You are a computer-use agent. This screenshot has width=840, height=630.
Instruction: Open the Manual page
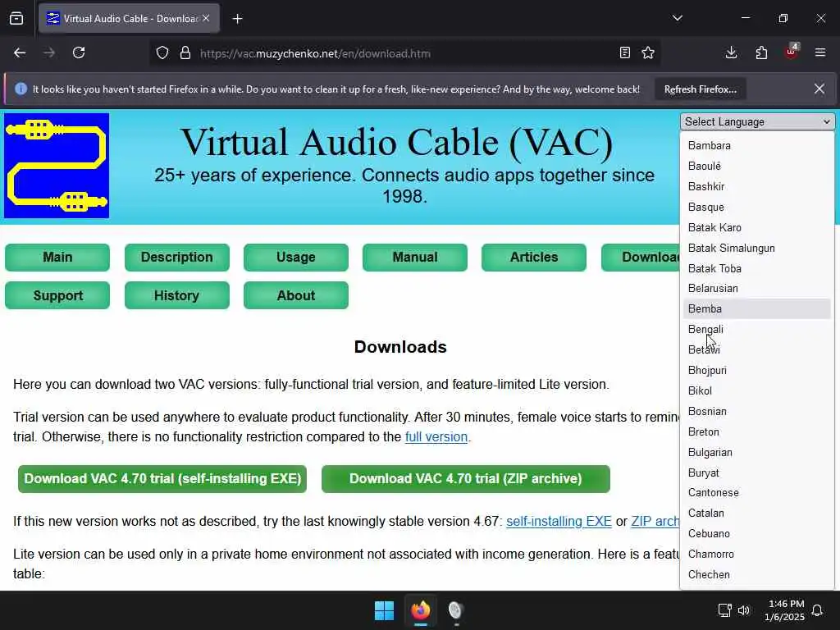(414, 257)
